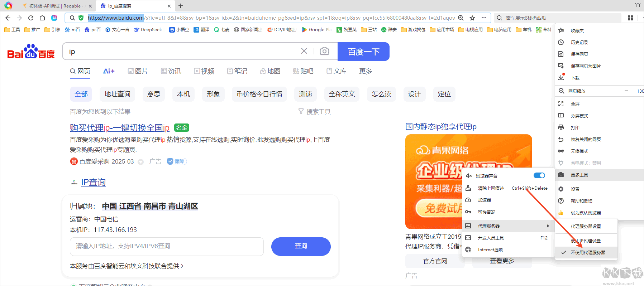Open the 国内静态ip独享代理ip ad link
644x286 pixels.
[x=441, y=127]
